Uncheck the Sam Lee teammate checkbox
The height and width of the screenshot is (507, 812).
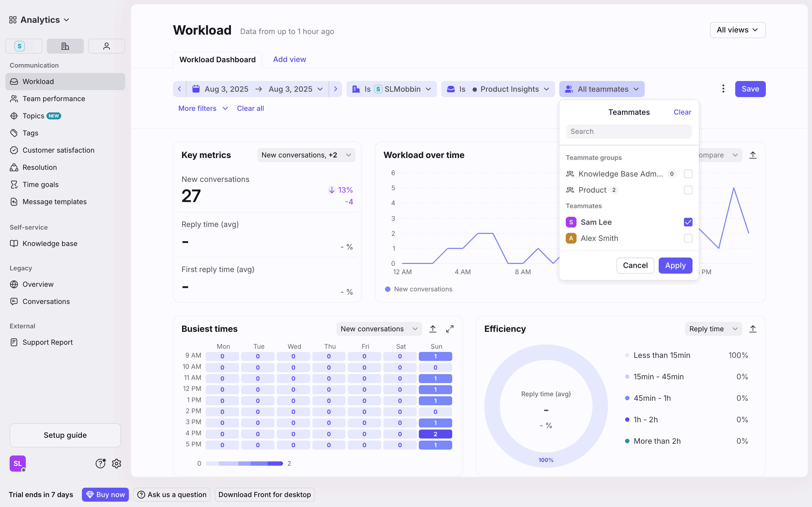(x=688, y=222)
